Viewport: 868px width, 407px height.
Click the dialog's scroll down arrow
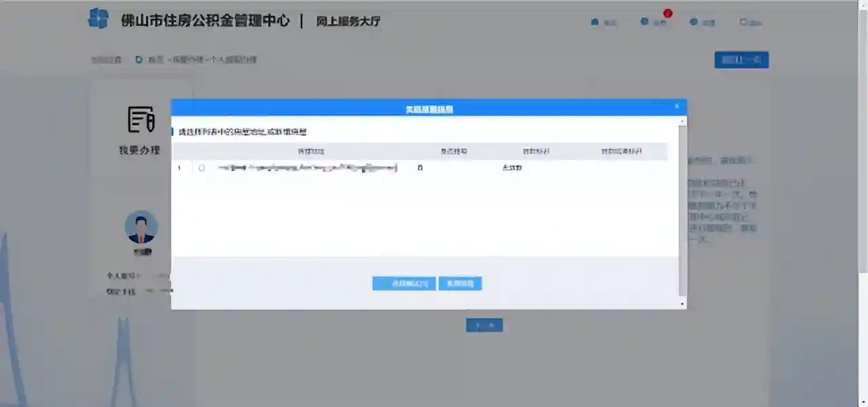coord(683,304)
